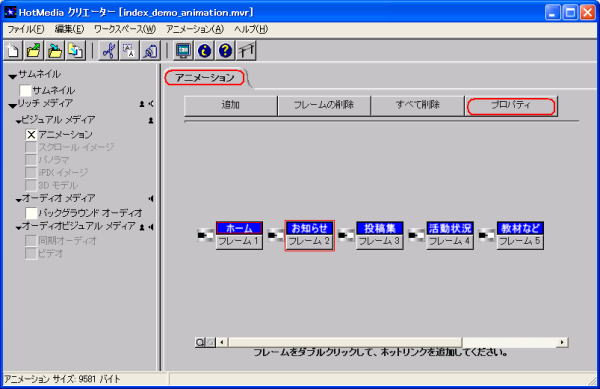The height and width of the screenshot is (389, 600).
Task: Collapse the ビジュアル メディア group
Action: (18, 122)
